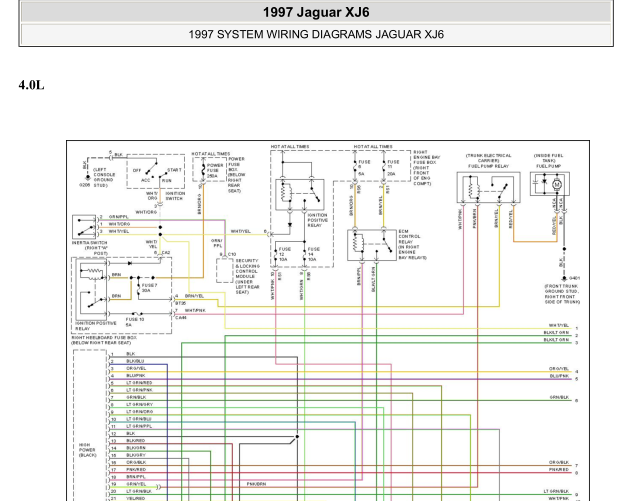Click the 'POWER FUSE 250A' label
This screenshot has width=631, height=501.
215,171
